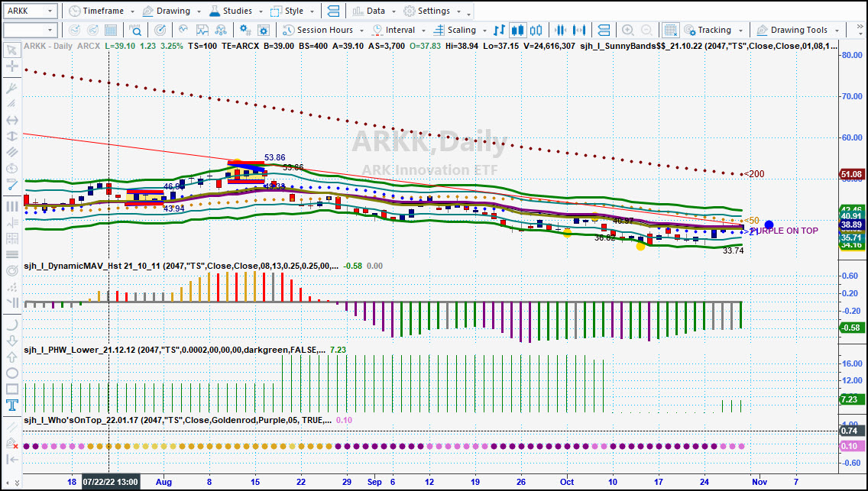Click the stacked panels icon beside Style
868x491 pixels.
tap(333, 11)
